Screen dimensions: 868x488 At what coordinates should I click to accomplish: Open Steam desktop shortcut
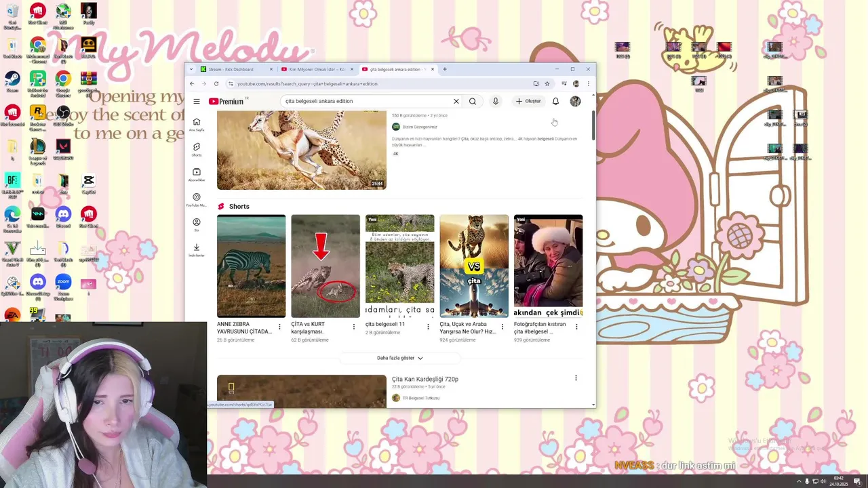[x=12, y=81]
